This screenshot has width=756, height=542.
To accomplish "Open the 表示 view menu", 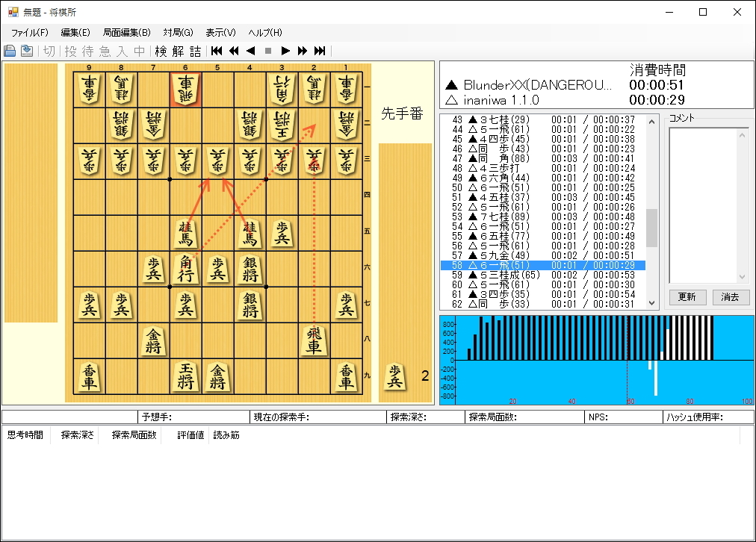I will pos(219,33).
